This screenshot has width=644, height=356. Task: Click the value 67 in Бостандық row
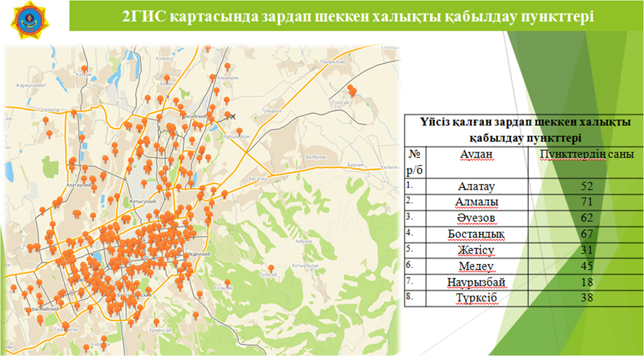(587, 234)
